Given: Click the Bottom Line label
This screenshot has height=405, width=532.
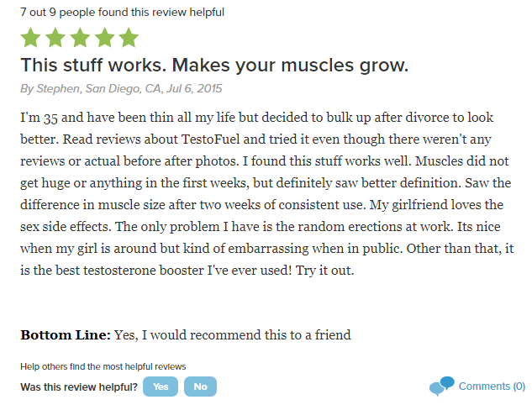Looking at the screenshot, I should pos(66,334).
